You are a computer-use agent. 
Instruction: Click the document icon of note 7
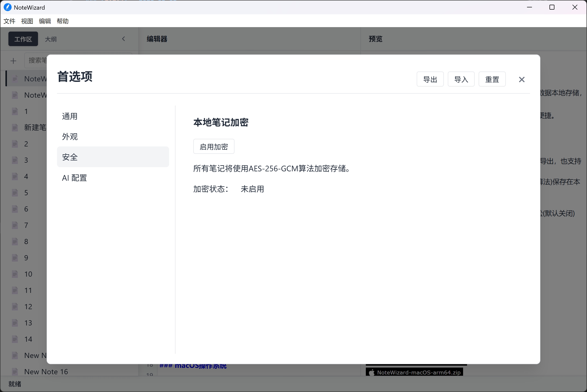pos(15,225)
